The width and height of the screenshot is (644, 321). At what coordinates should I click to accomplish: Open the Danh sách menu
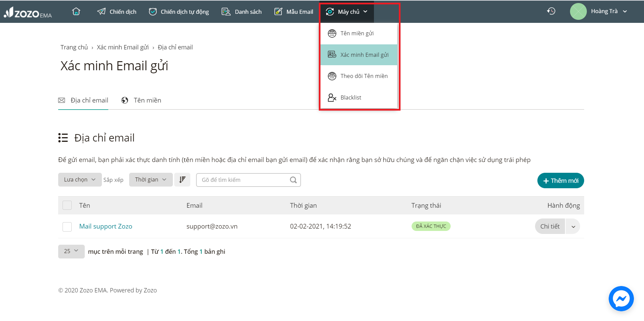coord(241,12)
